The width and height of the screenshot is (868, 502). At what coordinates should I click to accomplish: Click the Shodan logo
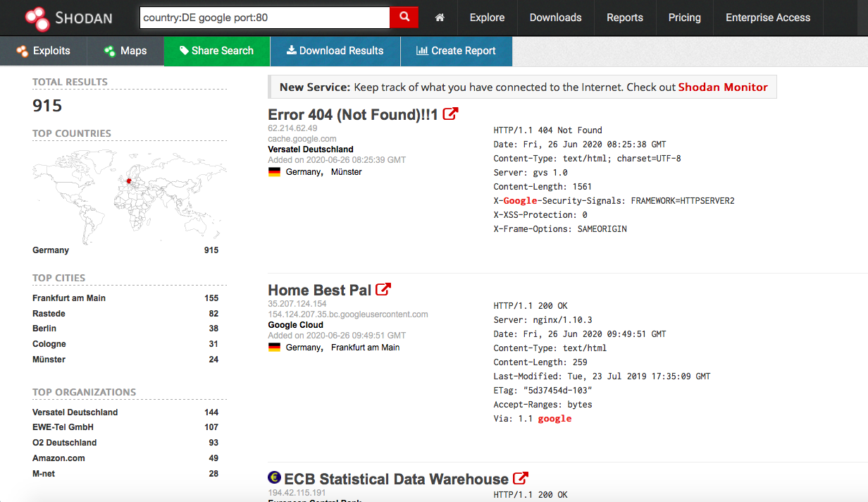coord(68,17)
